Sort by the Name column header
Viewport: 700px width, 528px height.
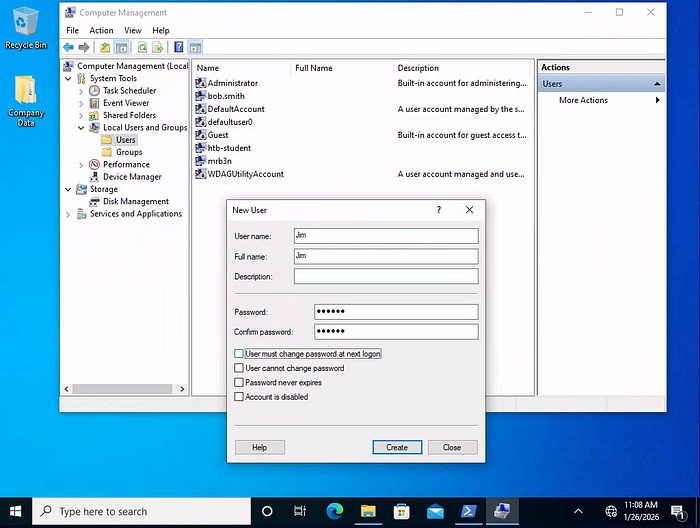click(x=242, y=68)
